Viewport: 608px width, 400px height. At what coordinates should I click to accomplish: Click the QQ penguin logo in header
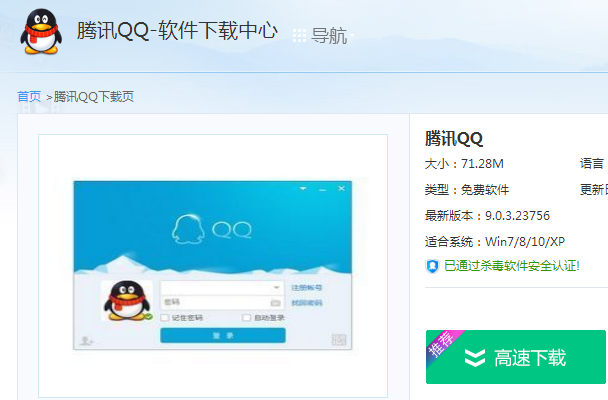[x=41, y=32]
